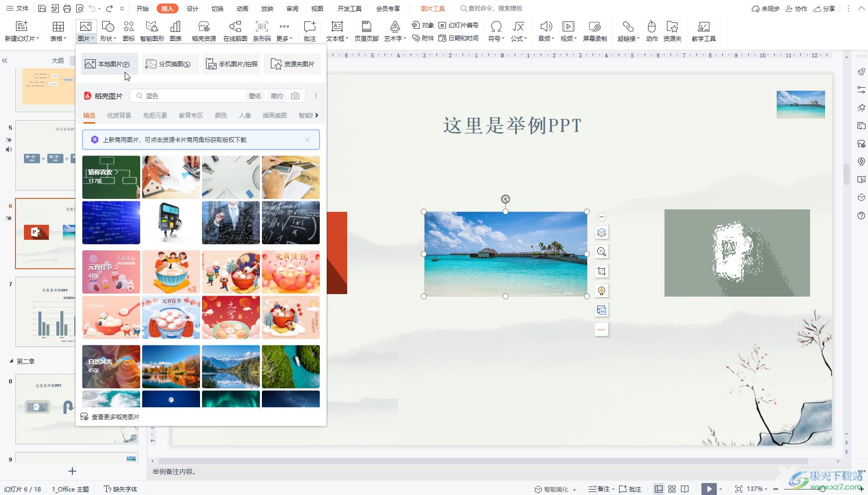Open the 形状 (Shapes) dropdown
Image resolution: width=868 pixels, height=495 pixels.
click(108, 38)
